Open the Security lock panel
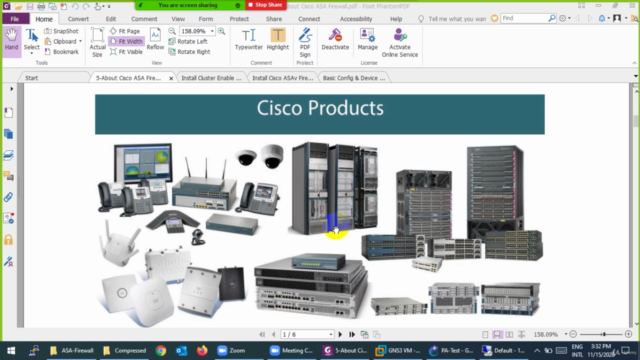This screenshot has height=360, width=640. coord(9,240)
